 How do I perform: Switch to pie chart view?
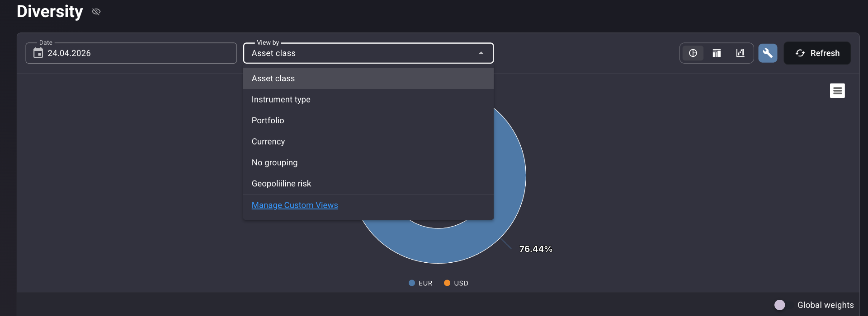click(x=693, y=53)
